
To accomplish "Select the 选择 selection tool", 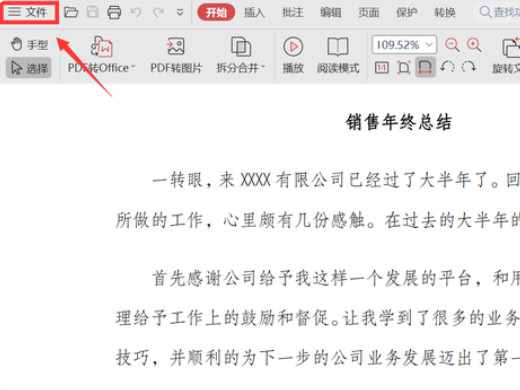I will pos(29,68).
